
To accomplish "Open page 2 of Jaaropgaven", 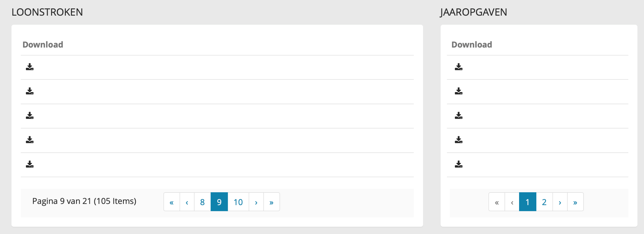I will (544, 202).
